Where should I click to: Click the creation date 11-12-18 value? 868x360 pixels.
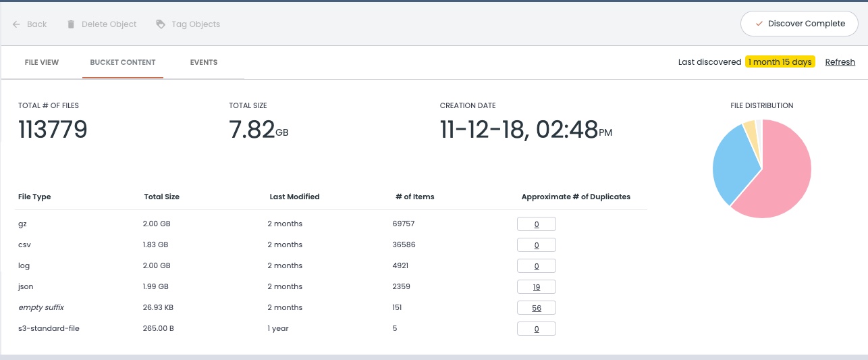coord(526,130)
